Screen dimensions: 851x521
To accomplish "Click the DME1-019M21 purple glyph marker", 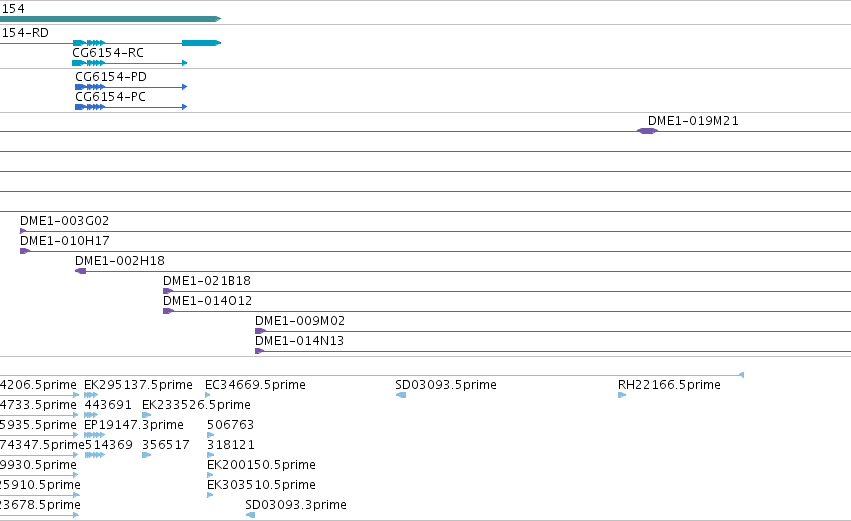I will [x=647, y=131].
